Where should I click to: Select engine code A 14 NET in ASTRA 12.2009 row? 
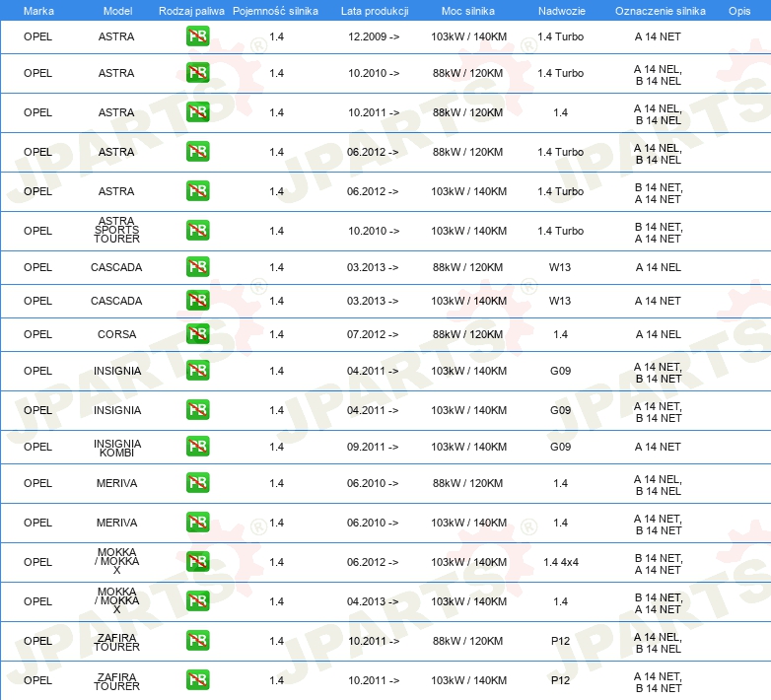point(658,36)
